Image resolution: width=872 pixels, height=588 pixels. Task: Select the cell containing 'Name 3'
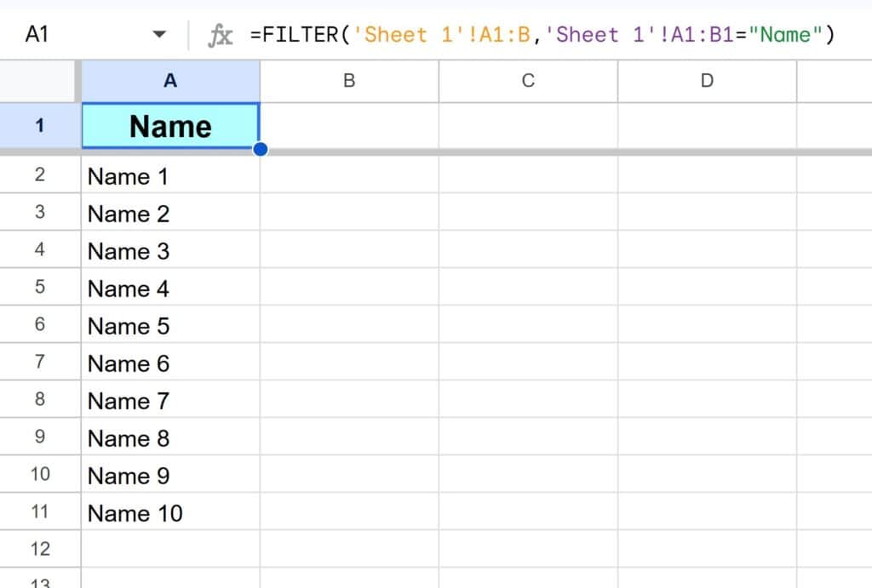coord(170,249)
